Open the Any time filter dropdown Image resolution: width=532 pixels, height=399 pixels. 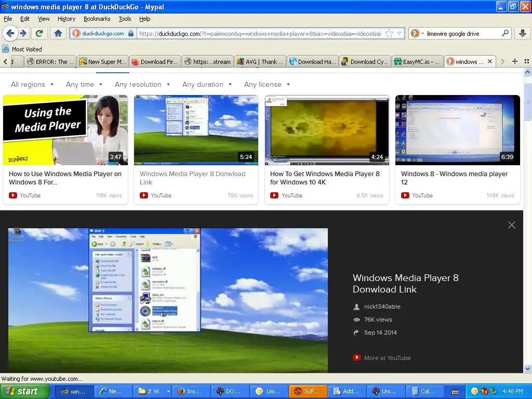(84, 85)
